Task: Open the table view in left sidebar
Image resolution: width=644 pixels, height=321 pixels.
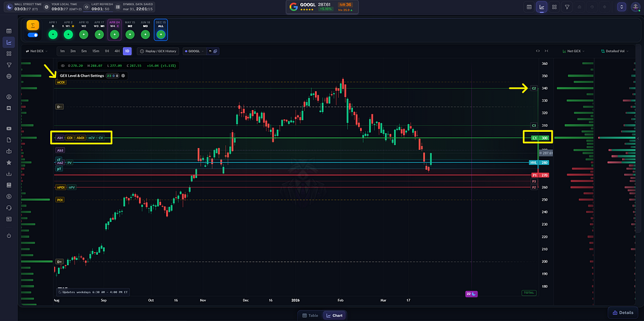Action: pos(8,31)
